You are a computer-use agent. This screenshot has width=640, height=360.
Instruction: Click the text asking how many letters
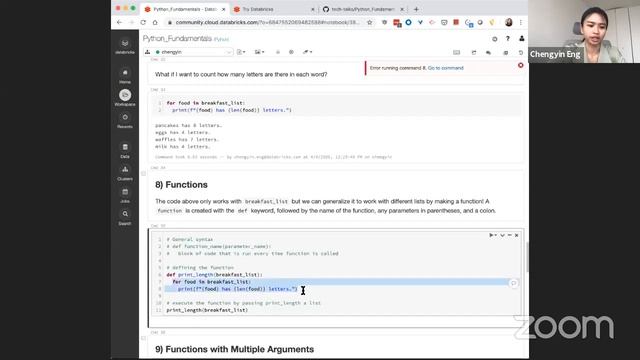click(x=241, y=74)
